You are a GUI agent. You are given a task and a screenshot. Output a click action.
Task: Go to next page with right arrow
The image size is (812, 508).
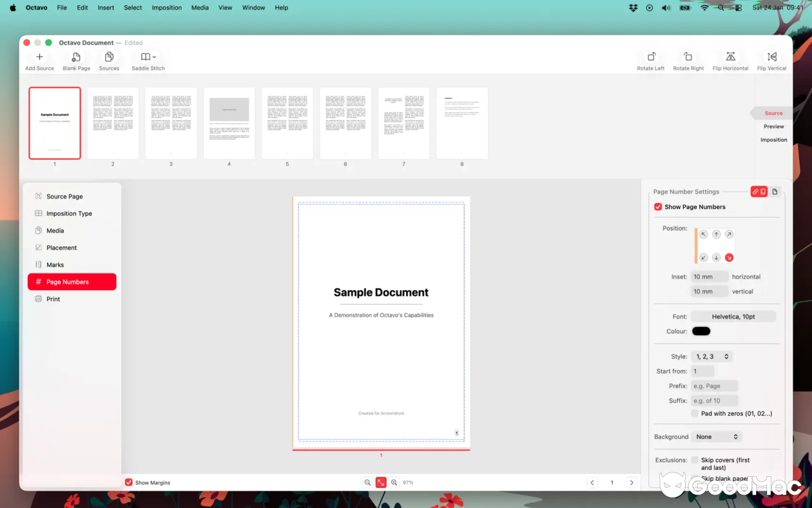click(x=631, y=482)
